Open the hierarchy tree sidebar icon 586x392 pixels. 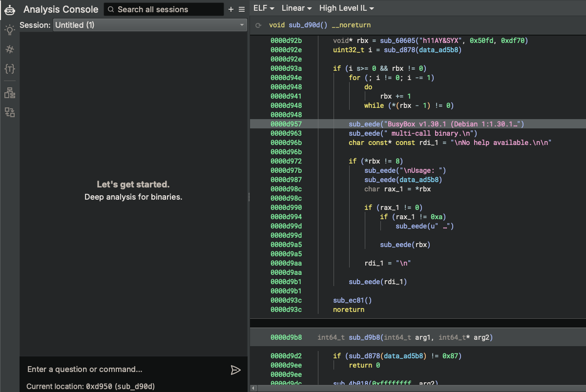pyautogui.click(x=9, y=93)
